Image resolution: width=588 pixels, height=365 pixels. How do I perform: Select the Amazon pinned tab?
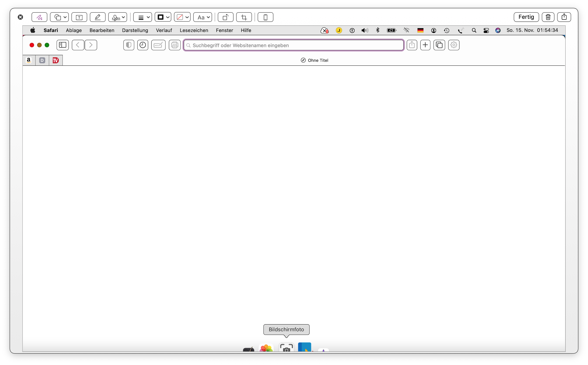tap(29, 60)
